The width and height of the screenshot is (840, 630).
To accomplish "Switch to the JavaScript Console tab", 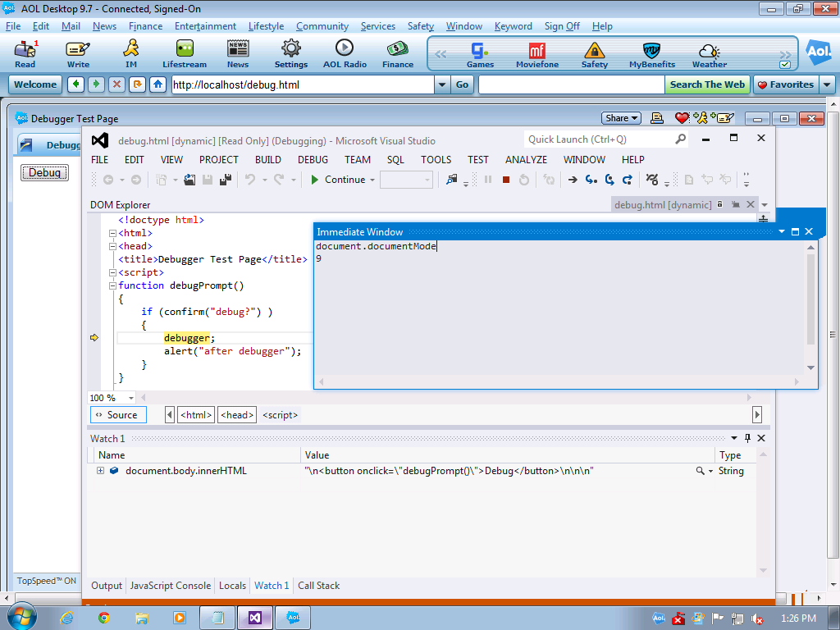I will click(170, 585).
